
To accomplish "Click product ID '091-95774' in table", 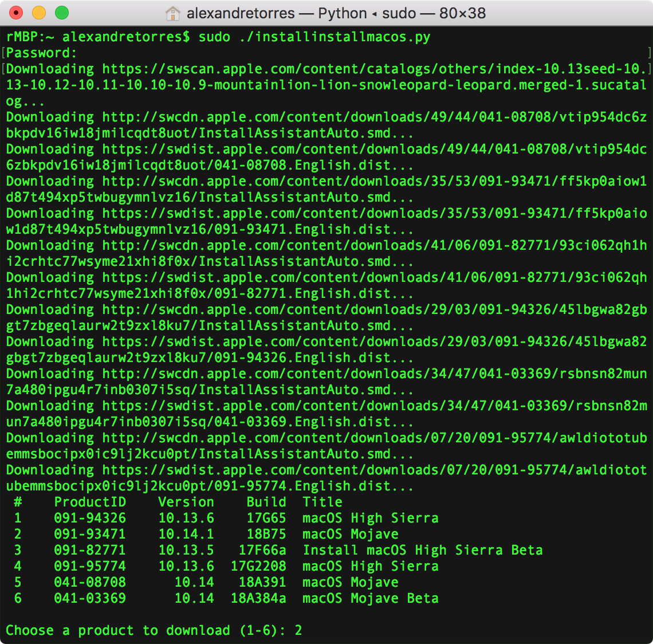I will pos(90,566).
